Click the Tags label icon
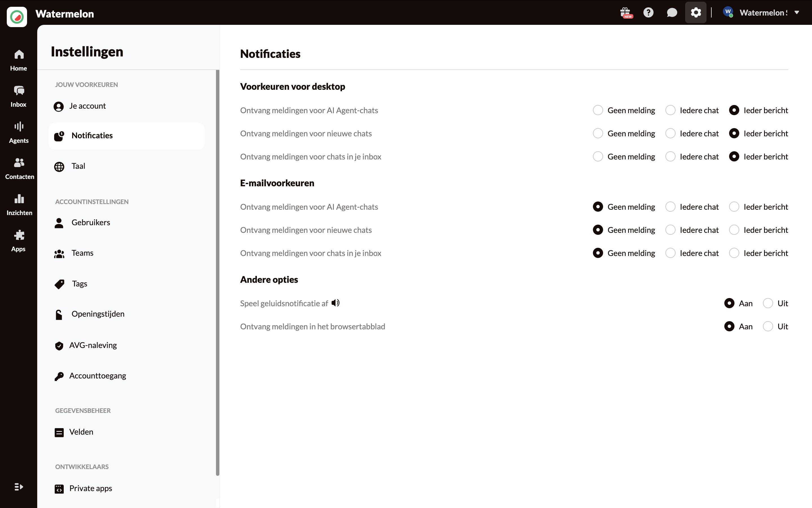This screenshot has height=508, width=812. click(59, 284)
